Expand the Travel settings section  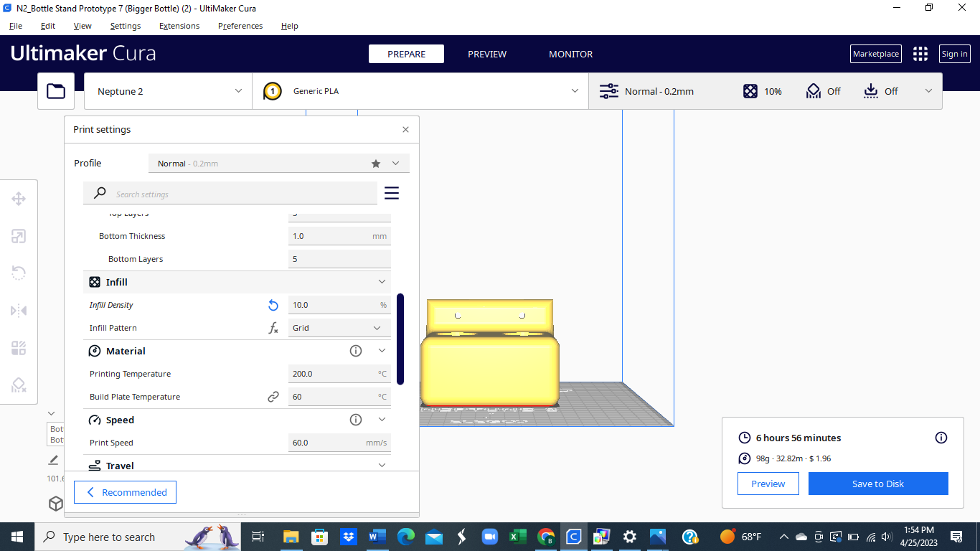click(x=382, y=465)
